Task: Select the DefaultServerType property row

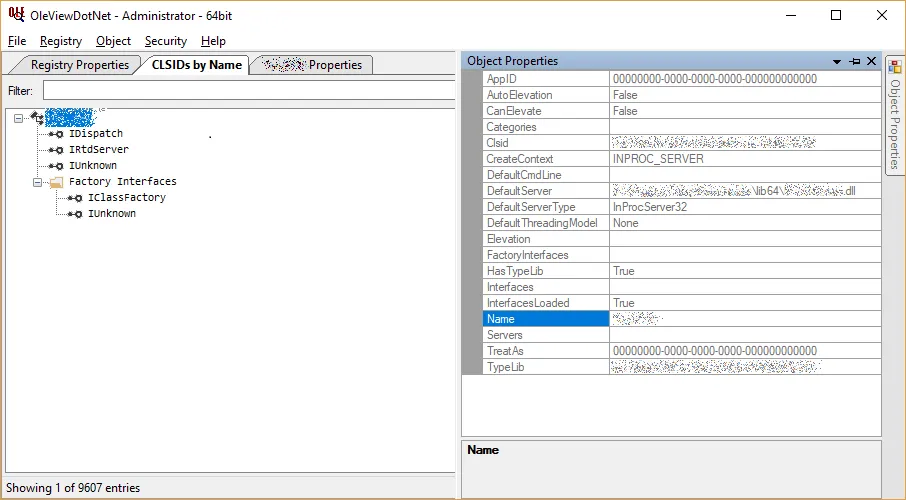Action: 682,207
